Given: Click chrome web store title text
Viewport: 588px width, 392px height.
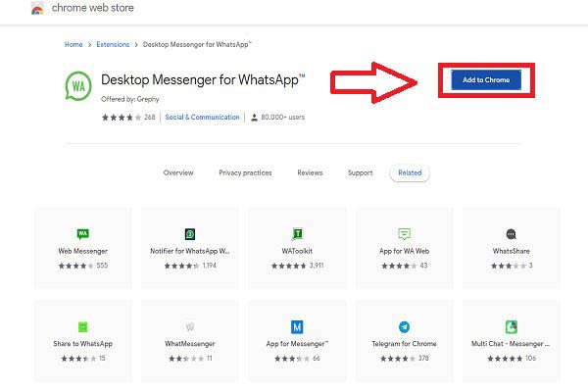Looking at the screenshot, I should point(93,8).
